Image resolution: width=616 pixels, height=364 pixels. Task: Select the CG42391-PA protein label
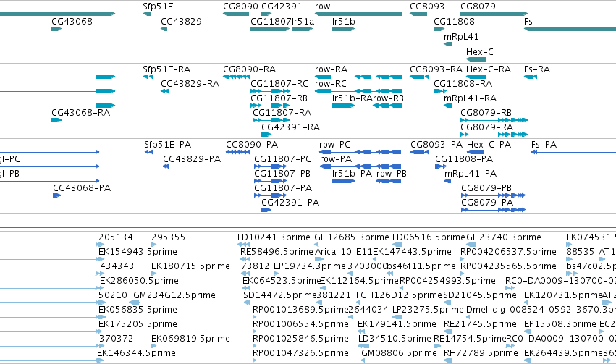(x=290, y=203)
